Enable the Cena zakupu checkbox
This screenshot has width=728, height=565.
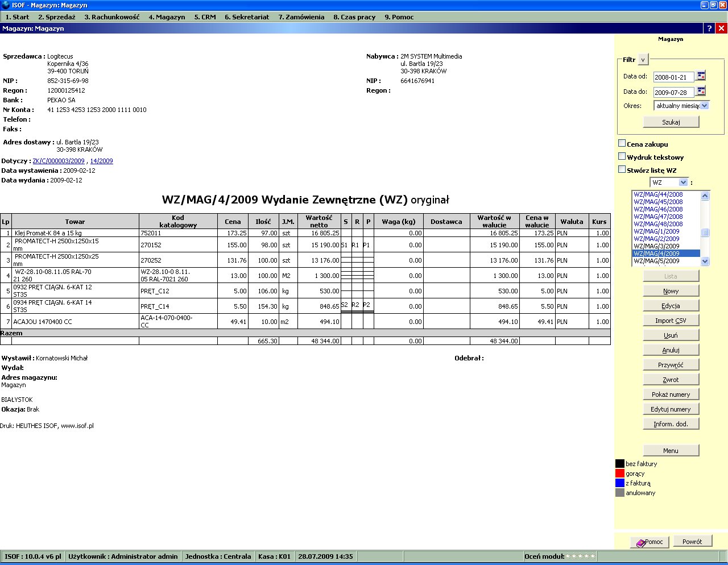coord(622,143)
